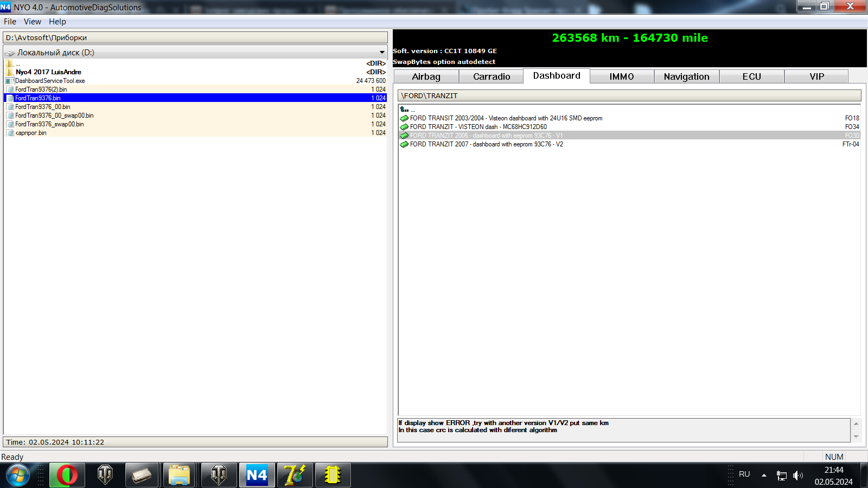Open the Nyo4 2017 LuisAndre folder
This screenshot has width=868, height=488.
[48, 72]
